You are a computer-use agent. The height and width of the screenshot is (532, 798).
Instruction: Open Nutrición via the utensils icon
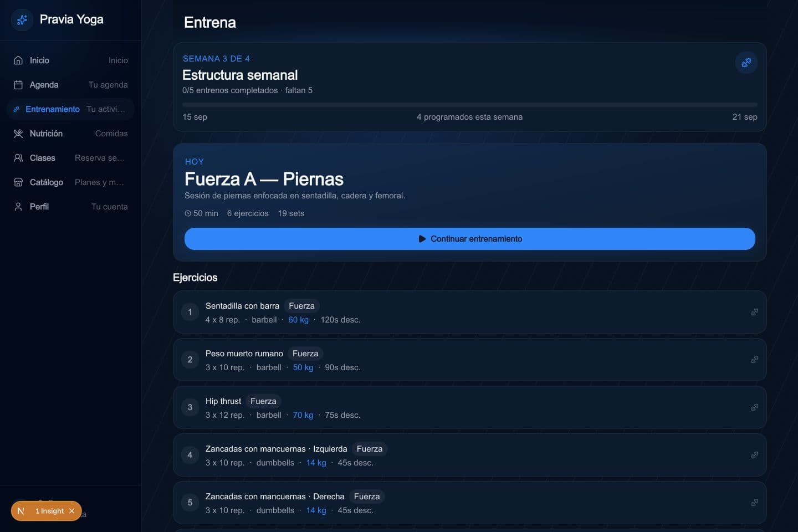pos(18,134)
